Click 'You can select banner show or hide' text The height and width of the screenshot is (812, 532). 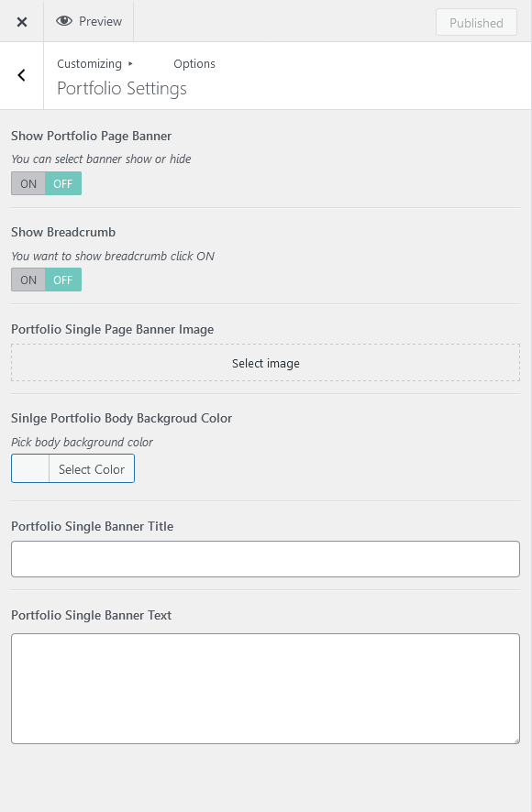(x=101, y=159)
